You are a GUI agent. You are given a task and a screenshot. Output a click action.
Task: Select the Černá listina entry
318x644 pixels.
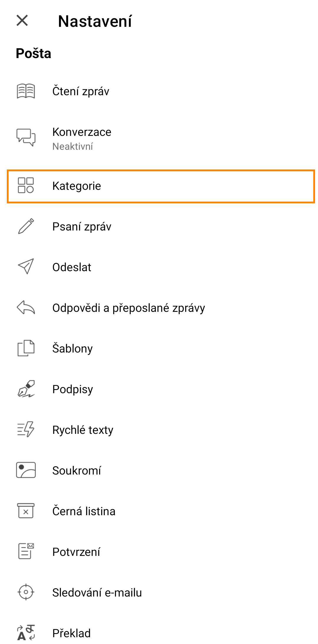(84, 511)
